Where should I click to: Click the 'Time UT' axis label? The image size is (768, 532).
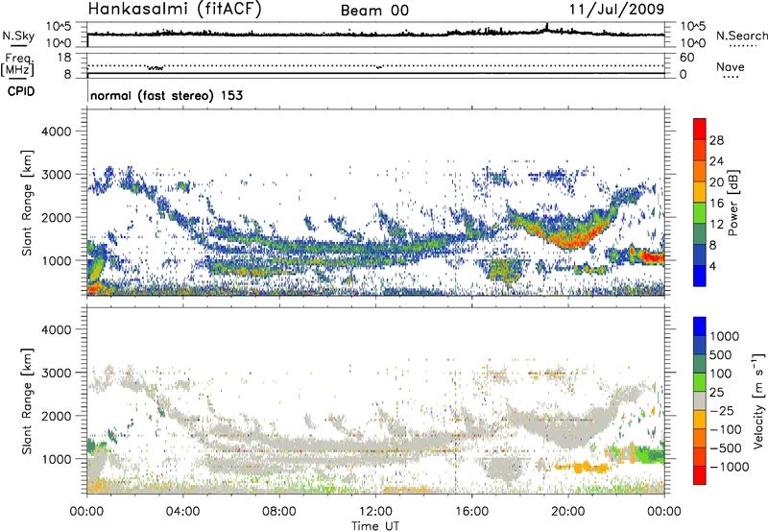[x=375, y=526]
